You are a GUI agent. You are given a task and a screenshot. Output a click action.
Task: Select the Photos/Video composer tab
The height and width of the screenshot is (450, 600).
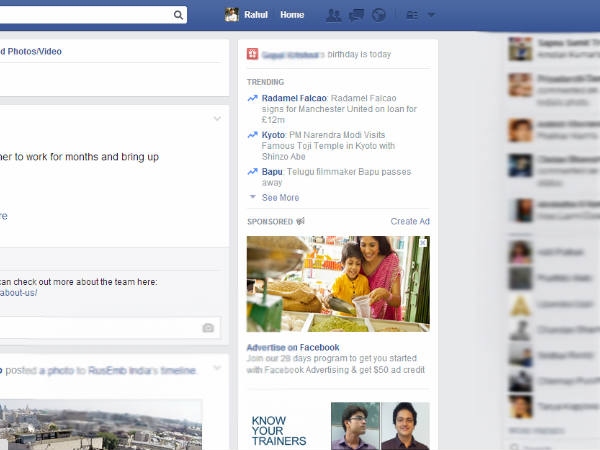pos(31,51)
